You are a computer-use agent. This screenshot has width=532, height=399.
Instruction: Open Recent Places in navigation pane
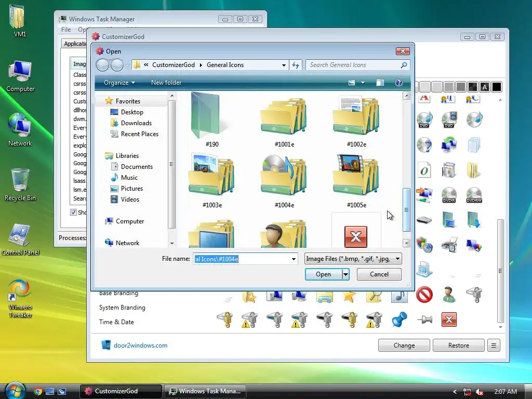139,134
